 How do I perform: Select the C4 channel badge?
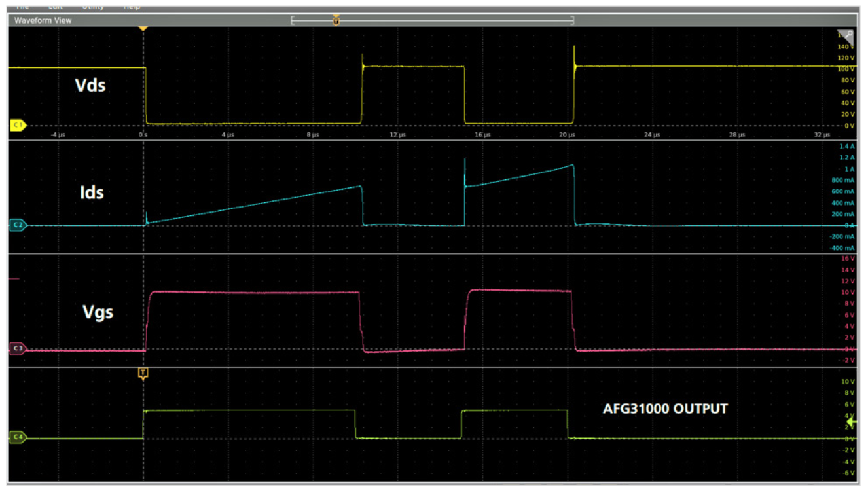pos(17,437)
